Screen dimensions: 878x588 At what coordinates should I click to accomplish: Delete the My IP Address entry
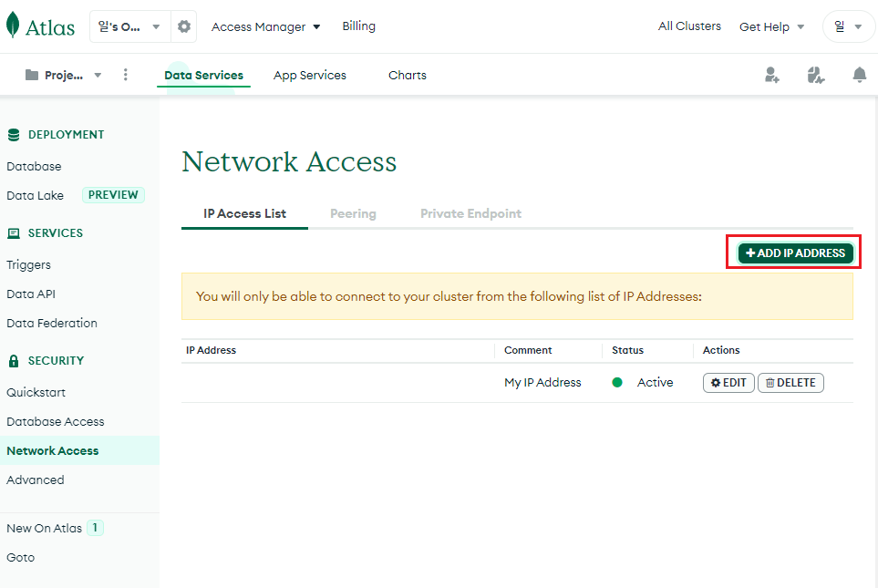(790, 383)
